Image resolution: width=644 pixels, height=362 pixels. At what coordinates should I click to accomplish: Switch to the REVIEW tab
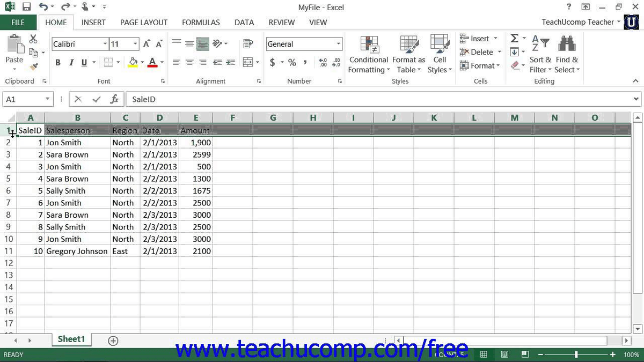coord(282,23)
